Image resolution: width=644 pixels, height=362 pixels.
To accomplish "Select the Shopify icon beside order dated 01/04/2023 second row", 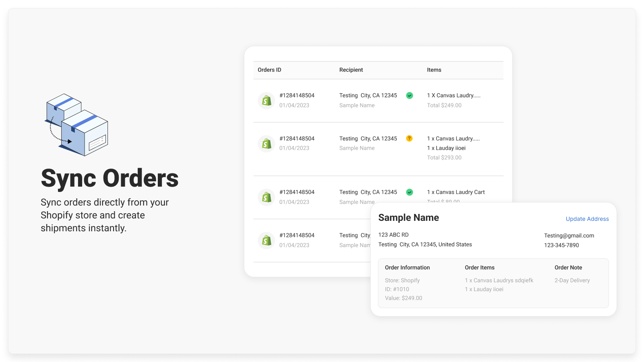I will [266, 143].
